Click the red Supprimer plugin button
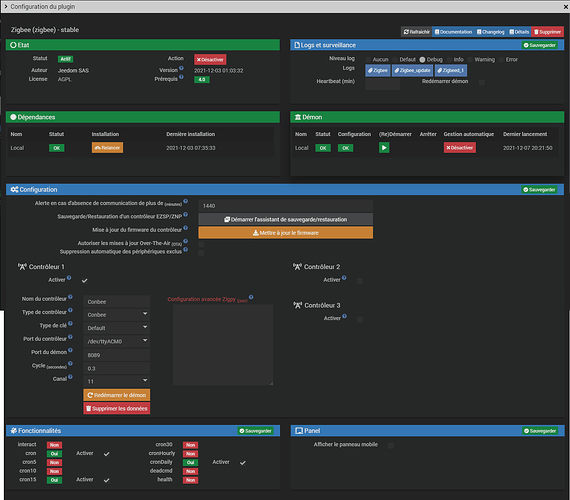 (x=547, y=32)
